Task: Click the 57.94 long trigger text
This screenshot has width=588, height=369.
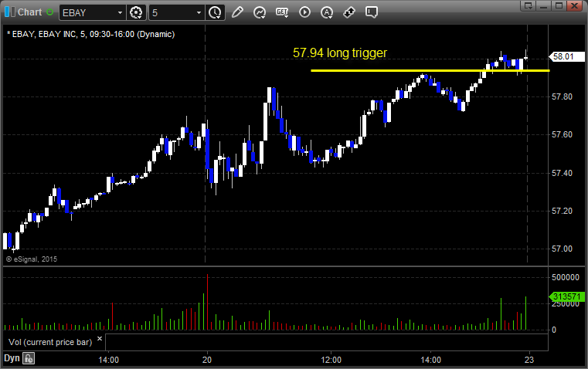Action: (x=340, y=52)
